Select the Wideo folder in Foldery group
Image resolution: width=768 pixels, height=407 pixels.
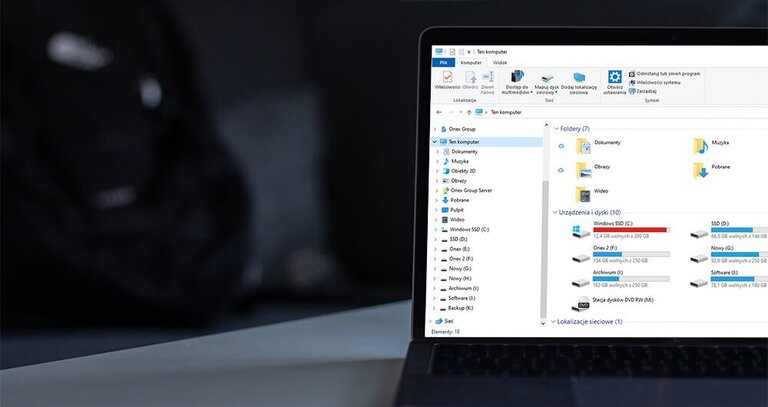(x=582, y=194)
